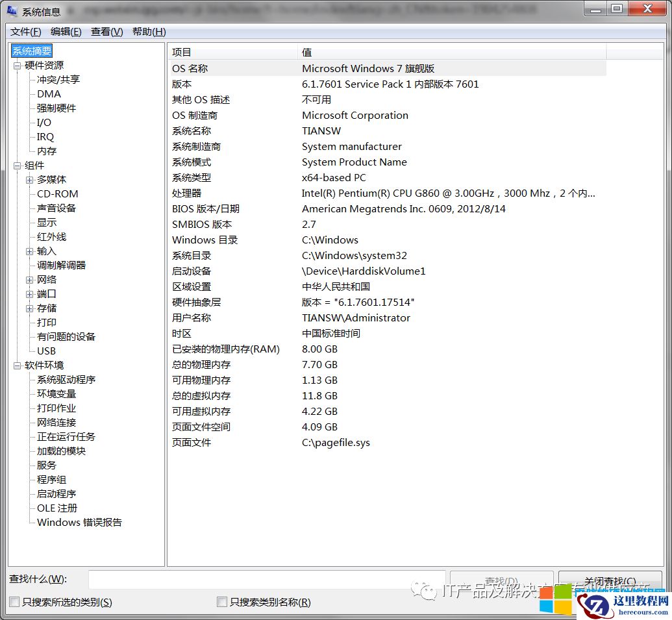Select 网络连接 in the tree
This screenshot has width=672, height=620.
(56, 423)
